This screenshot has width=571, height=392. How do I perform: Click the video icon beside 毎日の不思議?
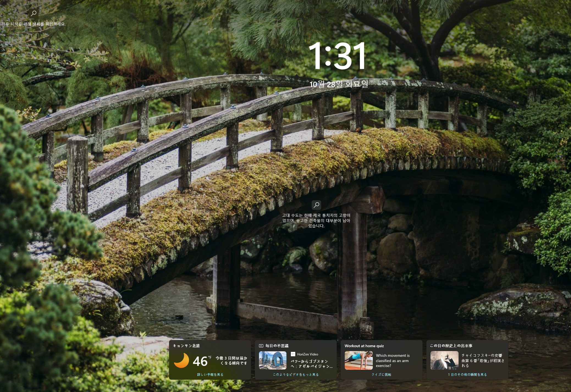click(x=261, y=346)
